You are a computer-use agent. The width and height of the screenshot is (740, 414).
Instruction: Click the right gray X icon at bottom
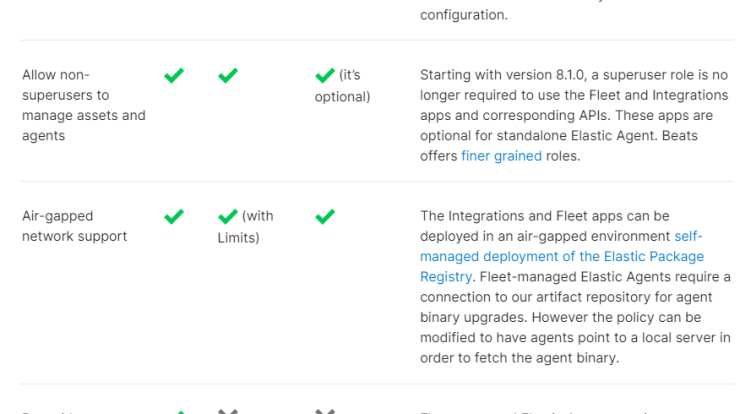tap(325, 411)
